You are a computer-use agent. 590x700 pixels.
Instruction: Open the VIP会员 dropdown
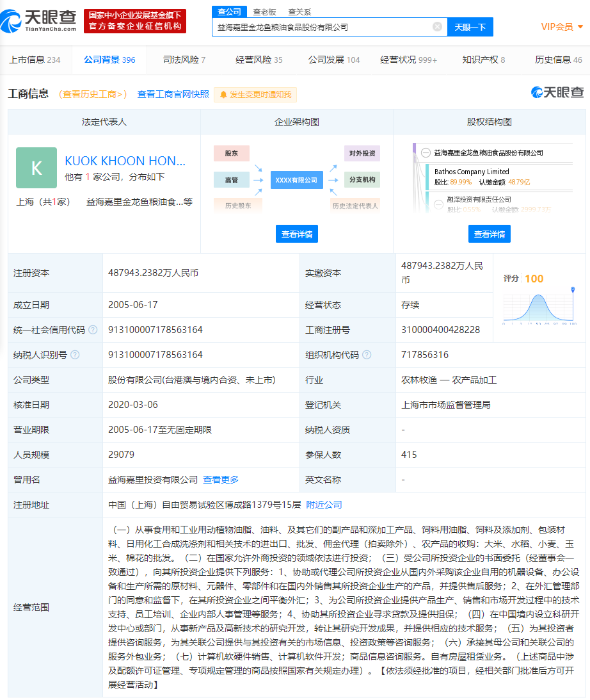pos(562,27)
